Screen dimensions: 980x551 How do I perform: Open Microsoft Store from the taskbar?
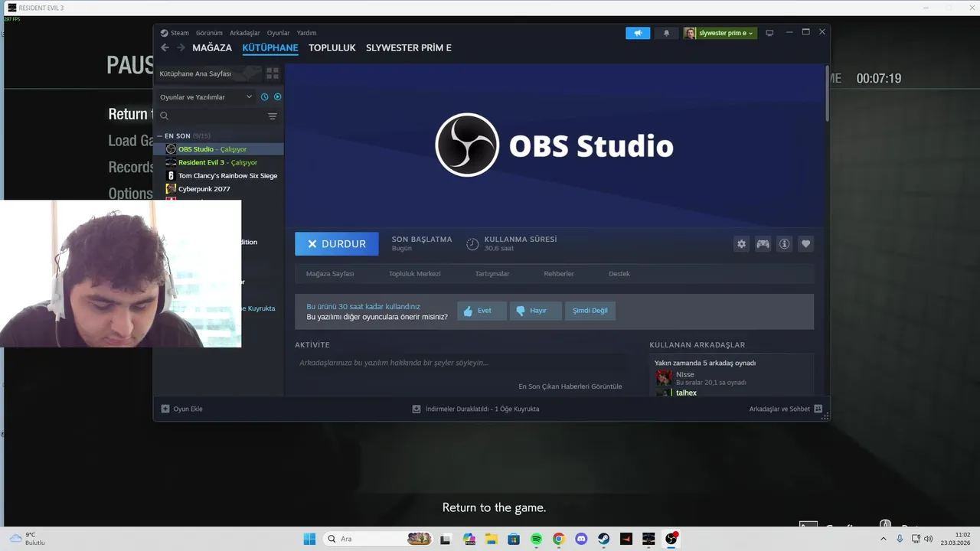point(513,539)
